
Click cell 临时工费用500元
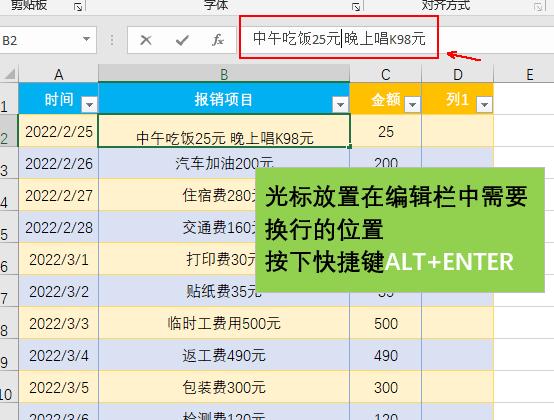(x=224, y=323)
